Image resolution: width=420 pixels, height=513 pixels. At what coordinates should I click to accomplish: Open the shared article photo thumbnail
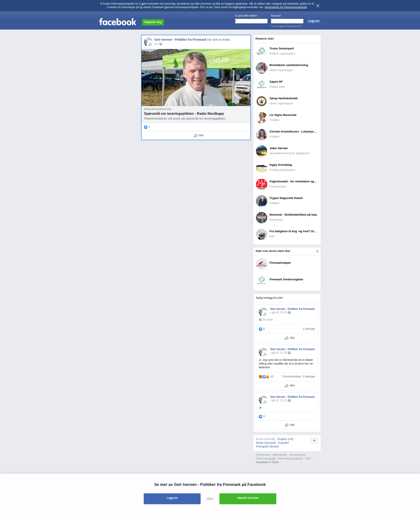(196, 77)
